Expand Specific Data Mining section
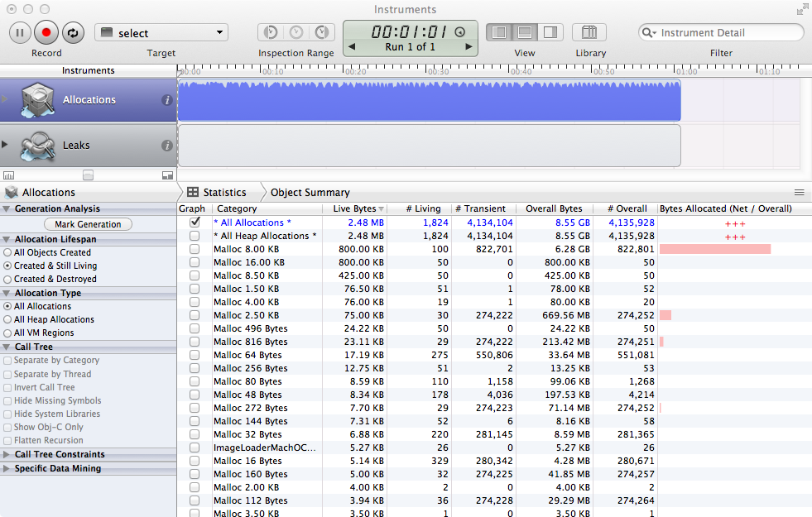This screenshot has height=517, width=812. pyautogui.click(x=7, y=468)
